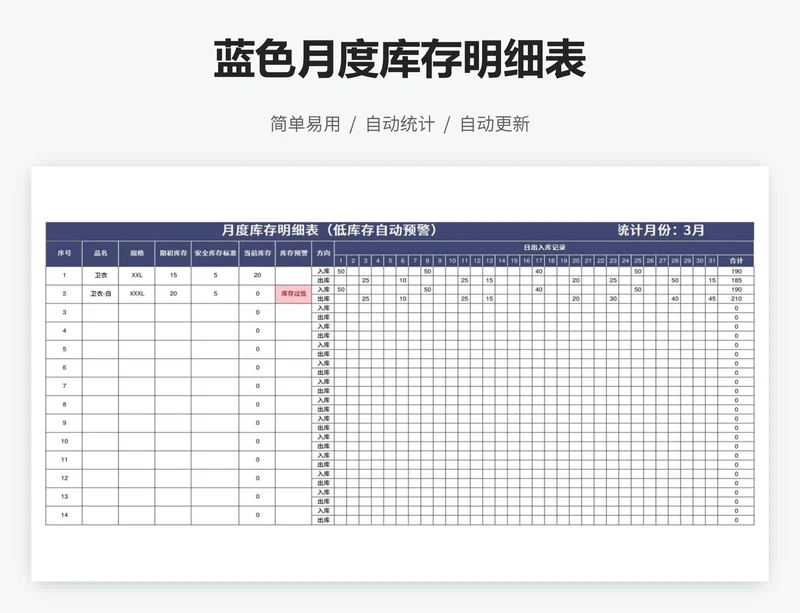Click the subtitle text 自动更新

[x=495, y=124]
